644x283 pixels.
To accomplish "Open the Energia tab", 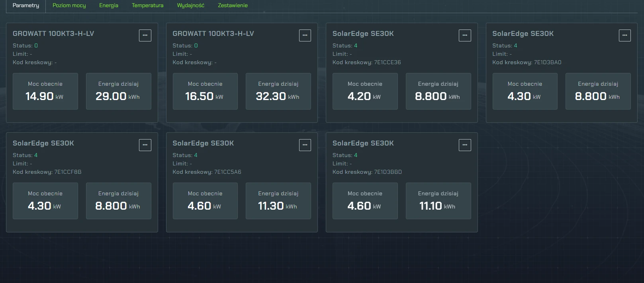I will coord(109,6).
